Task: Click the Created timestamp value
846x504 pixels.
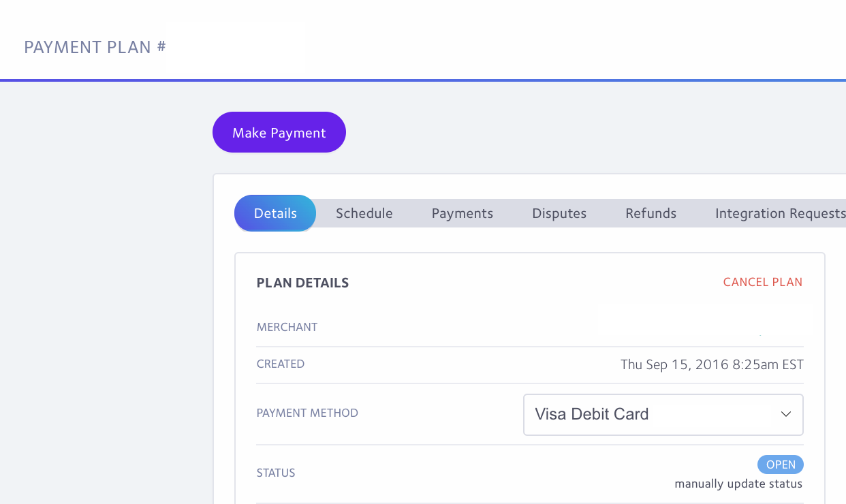Action: (712, 364)
